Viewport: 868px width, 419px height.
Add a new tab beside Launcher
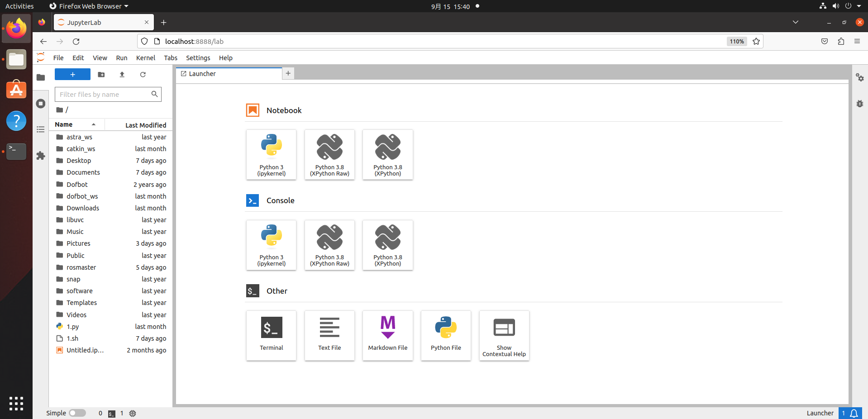pos(288,73)
